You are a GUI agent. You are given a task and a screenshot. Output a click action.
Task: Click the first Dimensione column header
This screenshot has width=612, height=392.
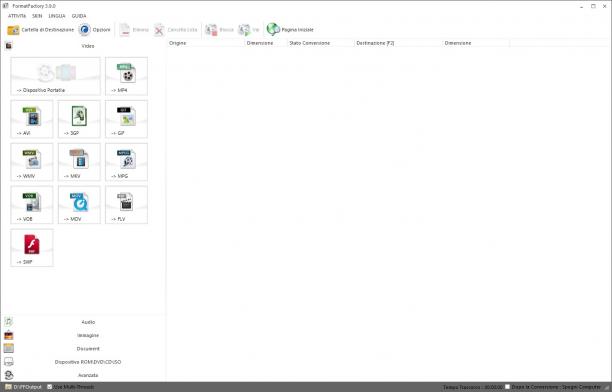coord(266,43)
